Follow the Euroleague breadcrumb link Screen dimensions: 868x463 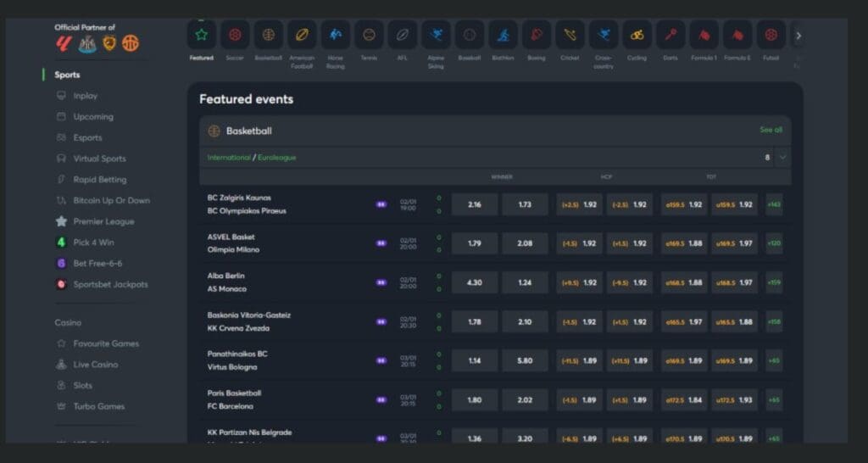pos(277,158)
